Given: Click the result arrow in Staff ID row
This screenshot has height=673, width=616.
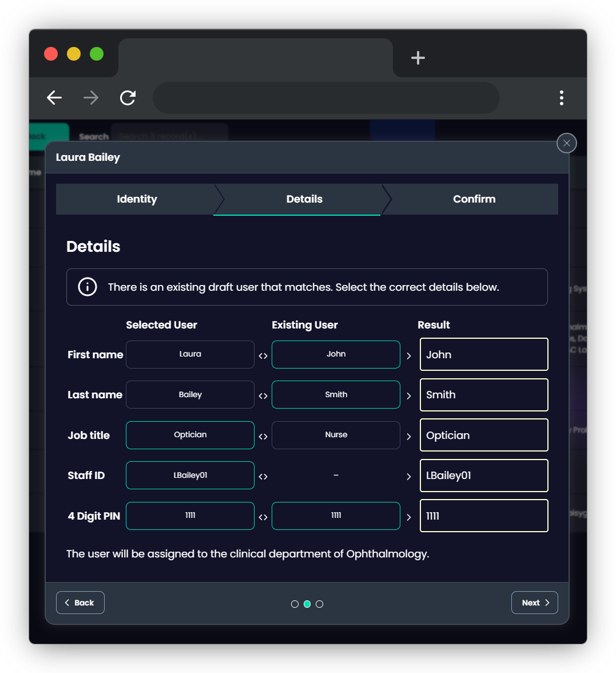Looking at the screenshot, I should [x=409, y=476].
